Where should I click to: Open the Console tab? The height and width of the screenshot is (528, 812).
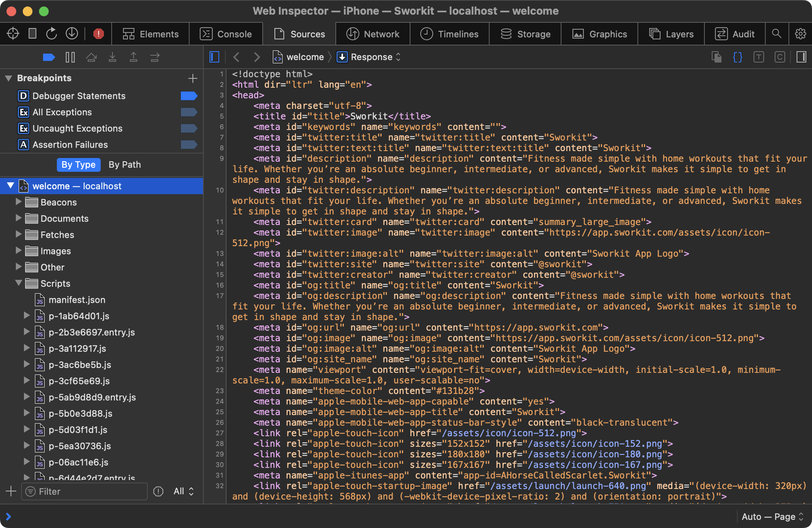point(226,34)
